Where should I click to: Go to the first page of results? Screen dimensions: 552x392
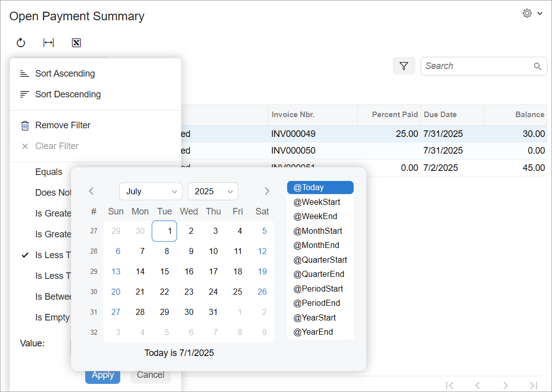450,385
